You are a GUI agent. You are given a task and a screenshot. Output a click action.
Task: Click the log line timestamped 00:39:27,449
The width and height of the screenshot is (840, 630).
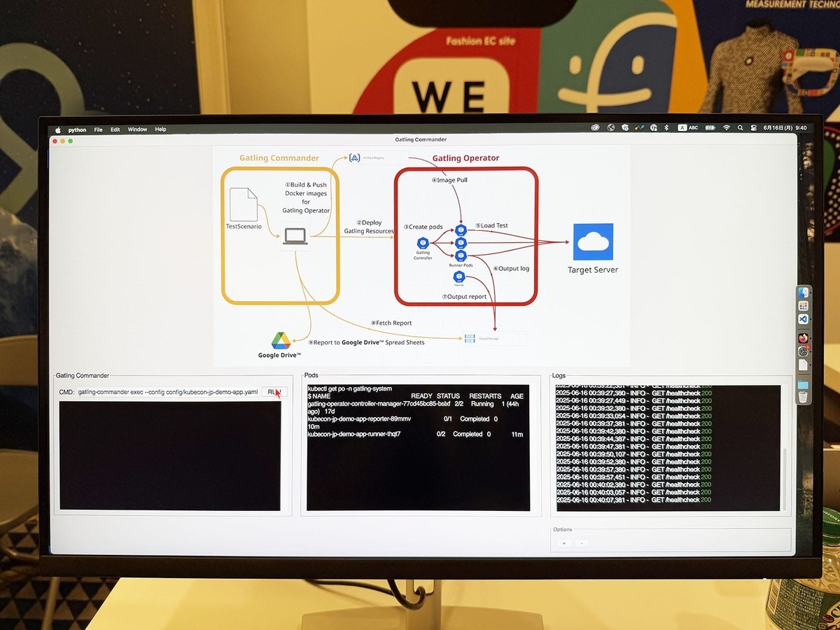[x=633, y=401]
